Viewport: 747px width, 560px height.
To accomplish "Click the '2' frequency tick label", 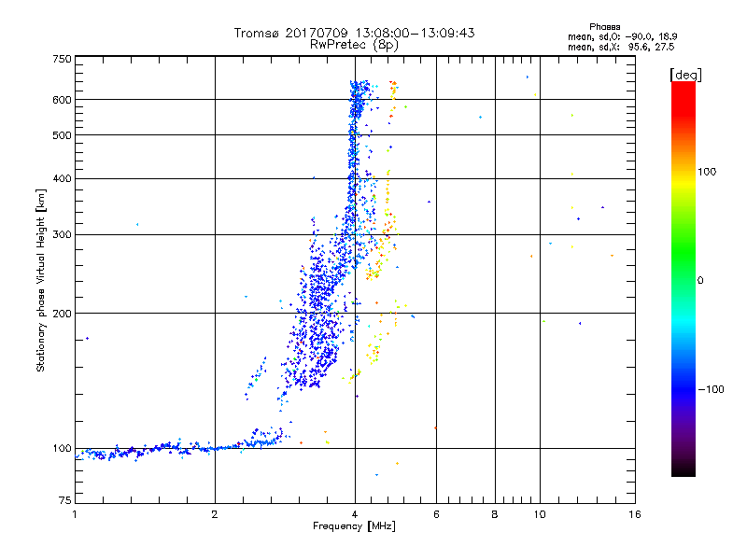I will [215, 514].
